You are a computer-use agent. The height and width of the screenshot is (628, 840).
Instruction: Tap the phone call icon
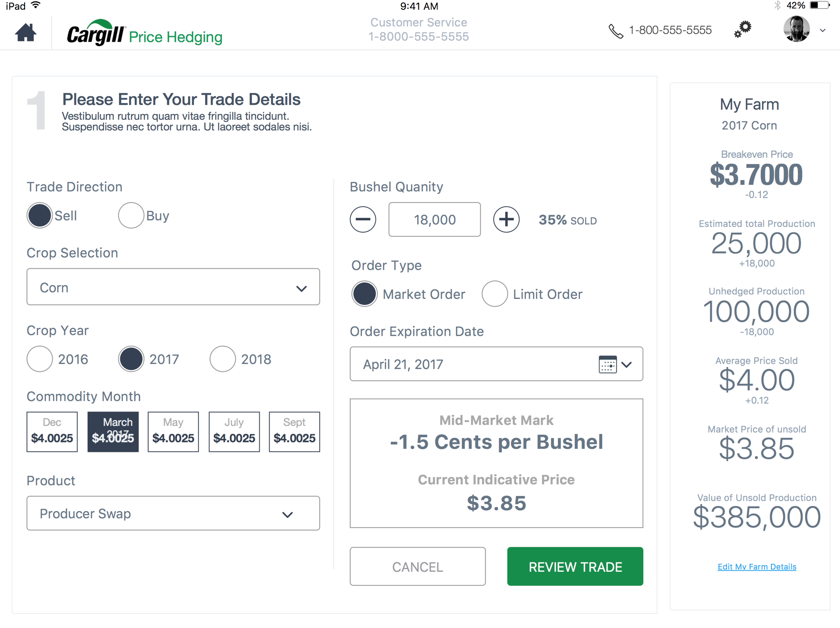point(616,31)
